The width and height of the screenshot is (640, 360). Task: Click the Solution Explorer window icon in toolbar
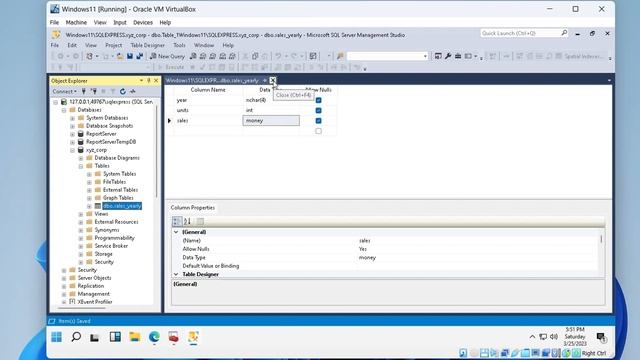[x=438, y=56]
